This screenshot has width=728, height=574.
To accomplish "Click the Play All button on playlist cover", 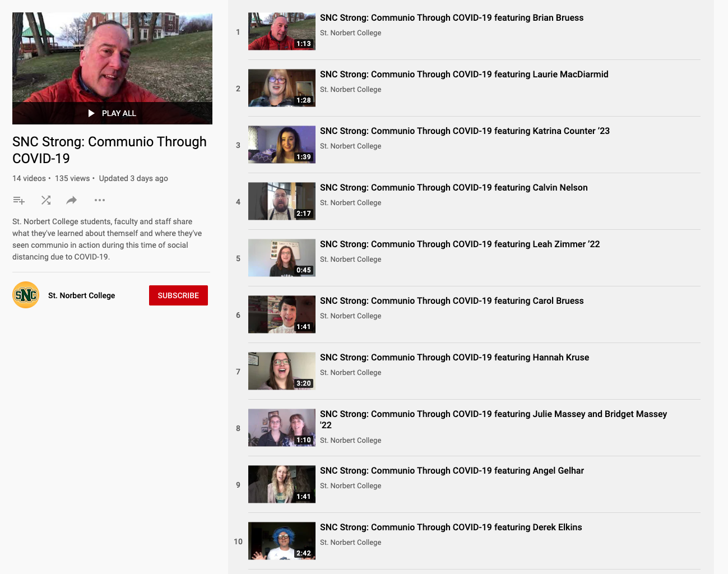I will [x=112, y=113].
